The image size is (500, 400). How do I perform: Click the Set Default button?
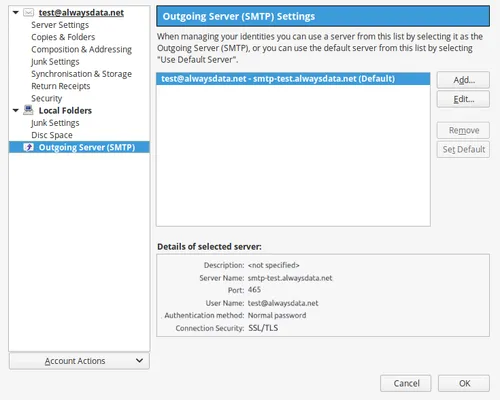[463, 149]
